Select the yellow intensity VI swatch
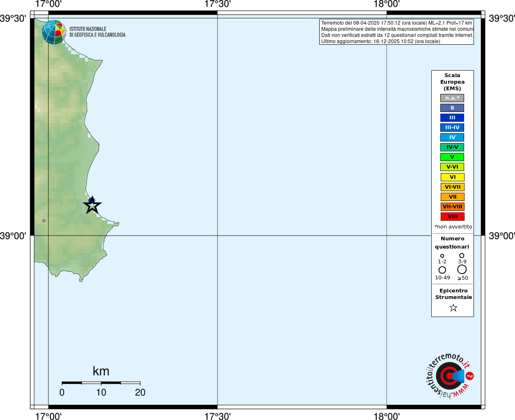The image size is (515, 420). [x=452, y=177]
